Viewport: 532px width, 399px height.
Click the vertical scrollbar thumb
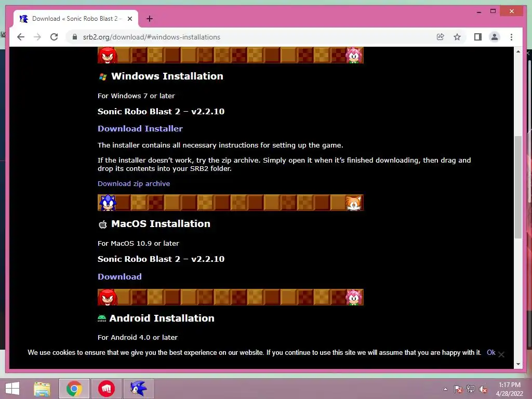point(518,187)
